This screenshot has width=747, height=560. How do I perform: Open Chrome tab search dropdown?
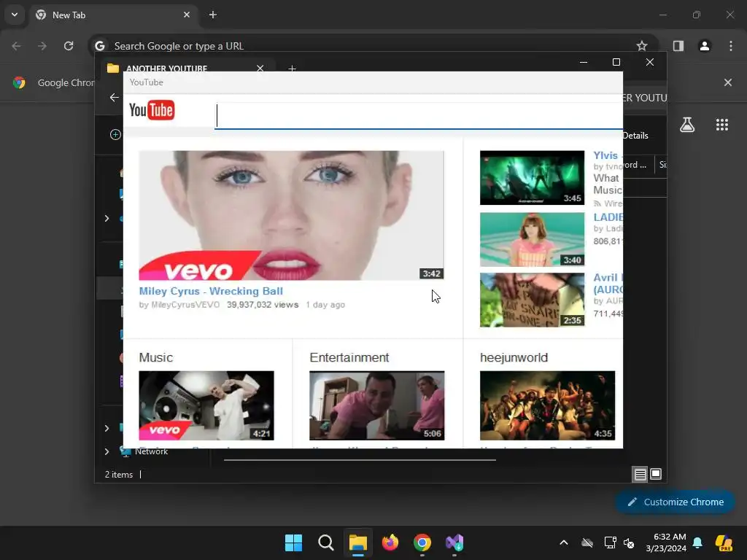pyautogui.click(x=15, y=15)
